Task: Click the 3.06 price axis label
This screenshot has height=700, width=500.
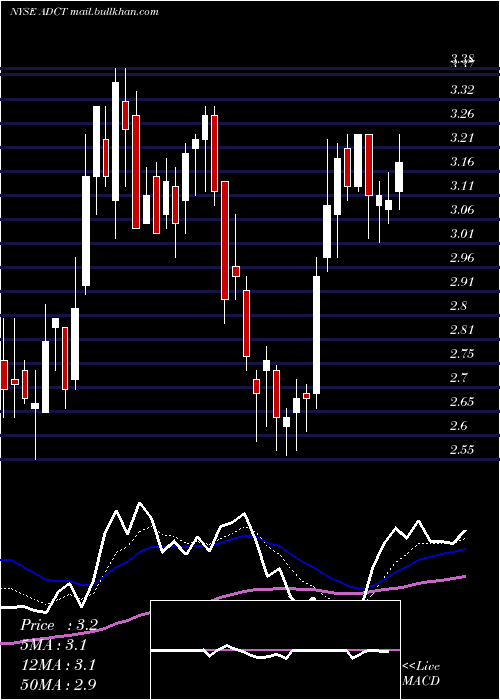Action: coord(462,210)
